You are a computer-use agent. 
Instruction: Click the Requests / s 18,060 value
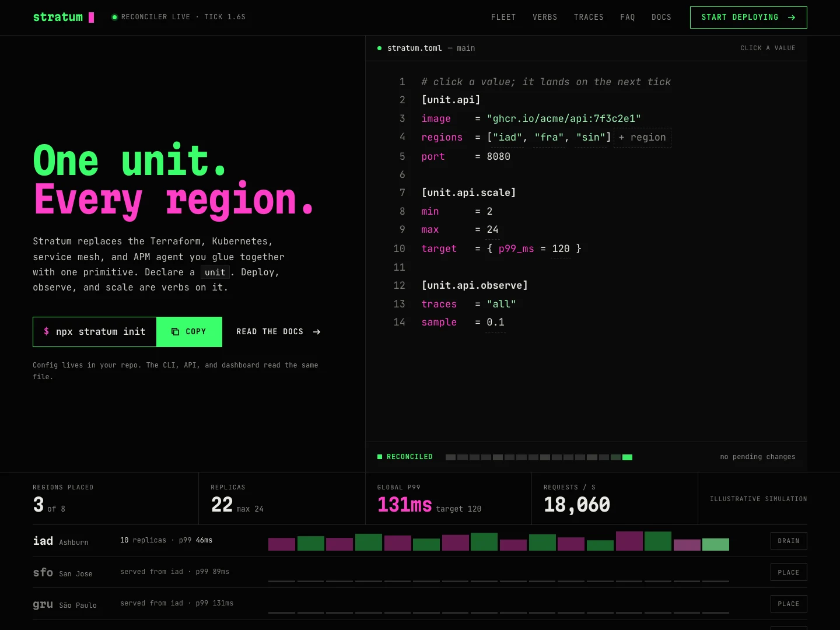click(577, 505)
